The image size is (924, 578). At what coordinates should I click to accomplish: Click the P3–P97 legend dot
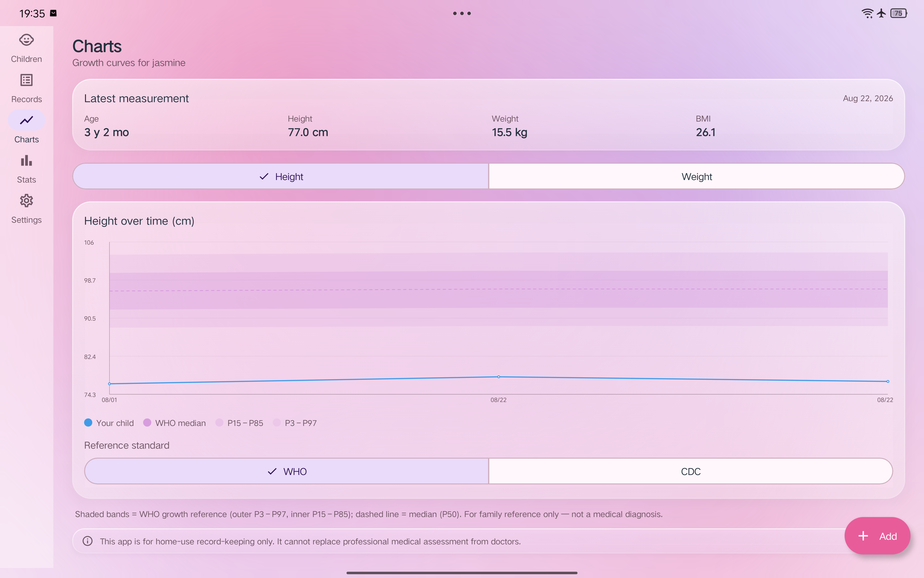coord(277,423)
